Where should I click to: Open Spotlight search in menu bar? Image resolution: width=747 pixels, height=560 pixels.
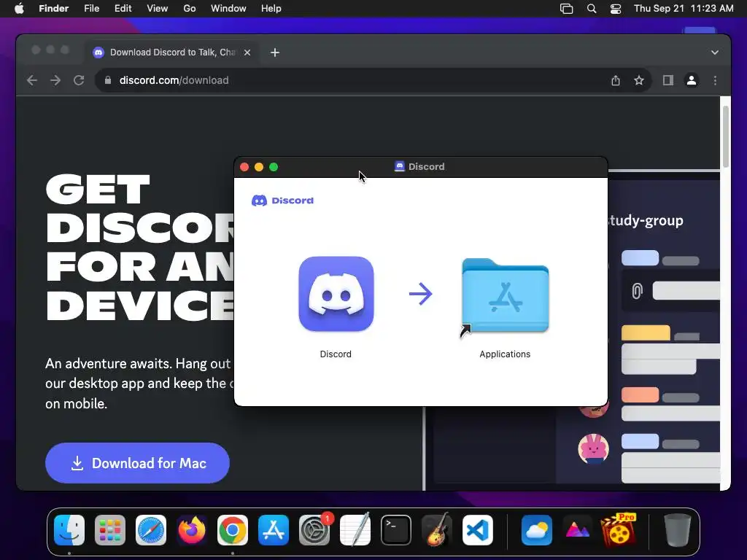click(x=591, y=9)
